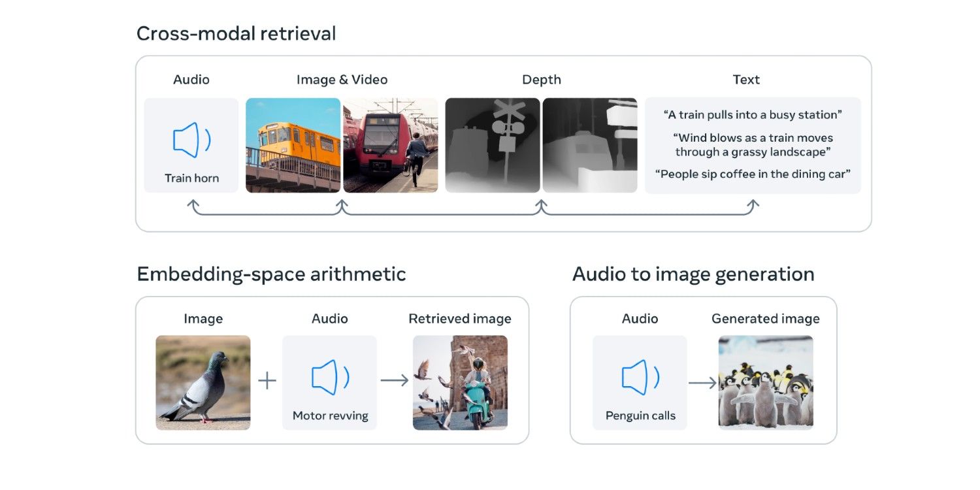Click the arrow pointing to the penguins image
Screen dimensions: 980x490
click(702, 382)
